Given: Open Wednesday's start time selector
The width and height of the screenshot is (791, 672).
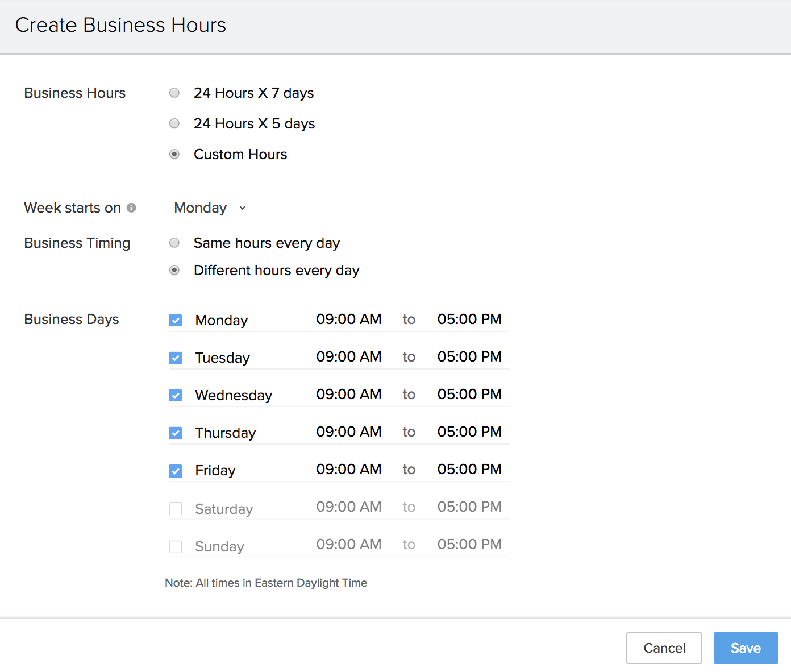Looking at the screenshot, I should tap(349, 395).
